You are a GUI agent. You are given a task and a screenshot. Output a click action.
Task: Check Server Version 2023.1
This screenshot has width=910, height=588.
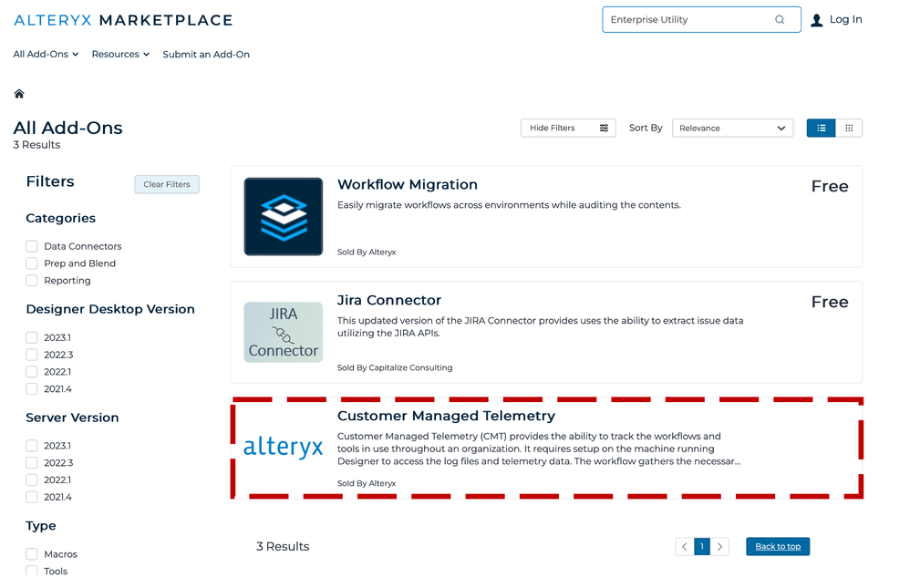coord(32,446)
